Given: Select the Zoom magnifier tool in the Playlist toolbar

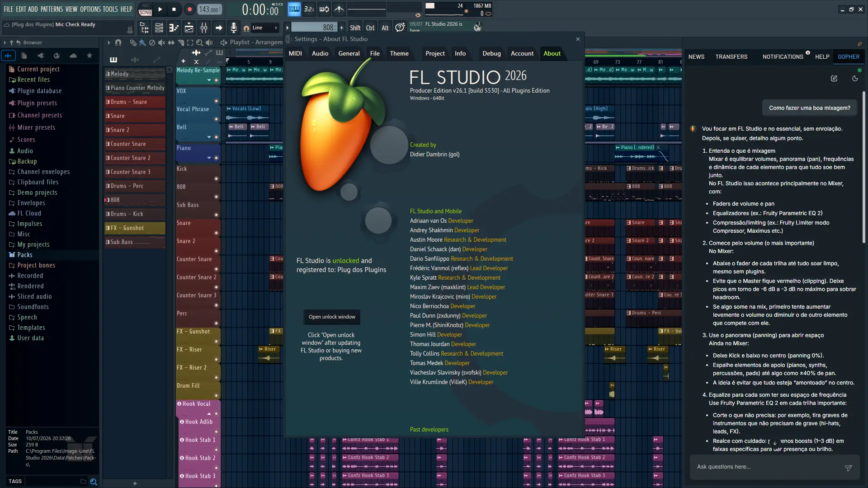Looking at the screenshot, I should [x=199, y=42].
